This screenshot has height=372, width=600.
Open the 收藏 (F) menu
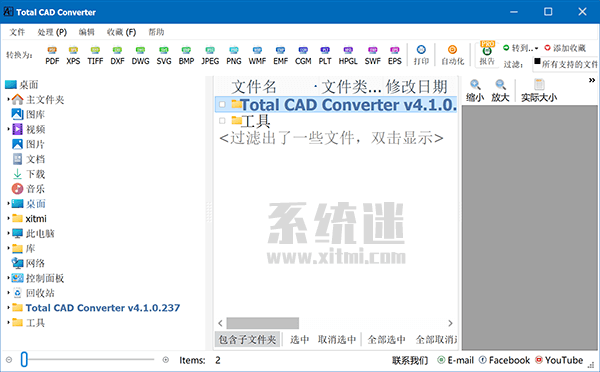pyautogui.click(x=121, y=32)
